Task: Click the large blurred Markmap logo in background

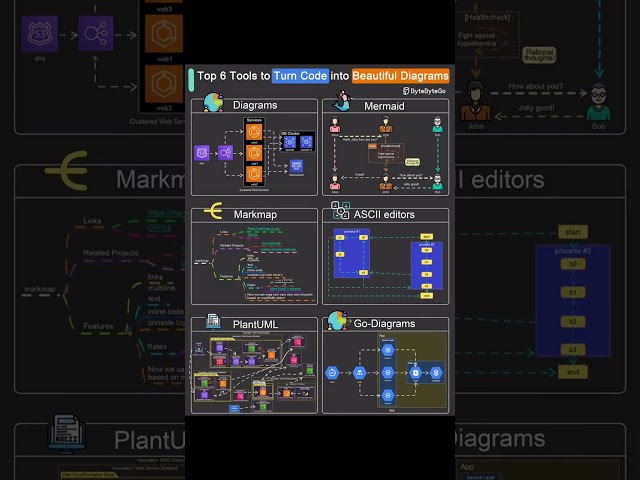Action: [67, 170]
